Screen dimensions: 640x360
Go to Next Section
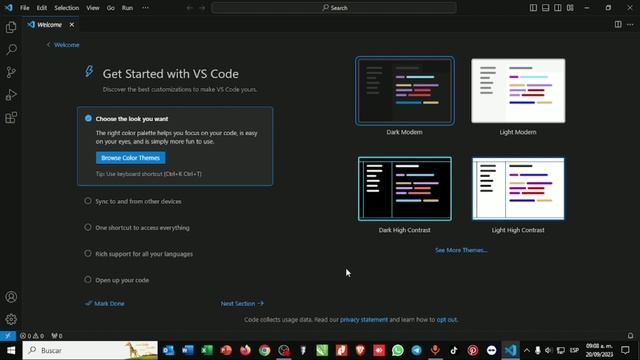242,303
